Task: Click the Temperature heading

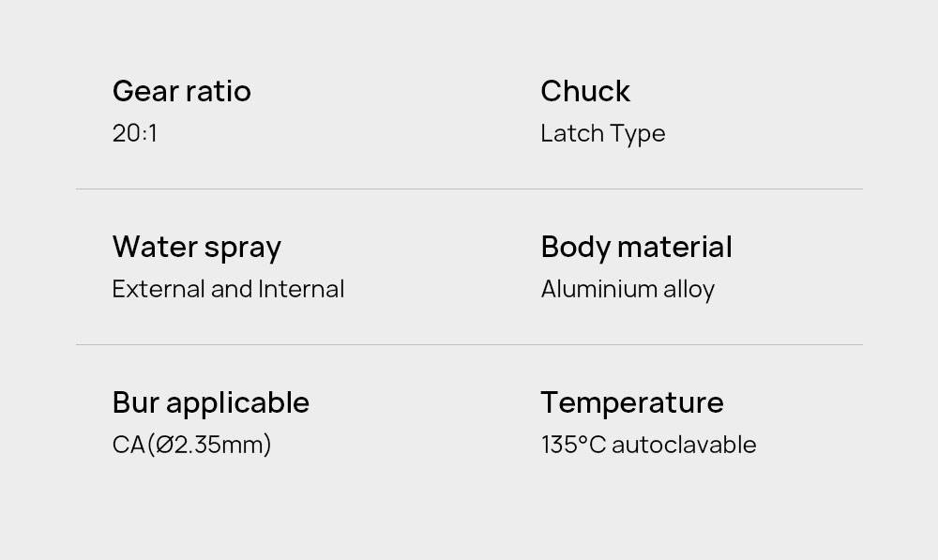Action: click(631, 402)
